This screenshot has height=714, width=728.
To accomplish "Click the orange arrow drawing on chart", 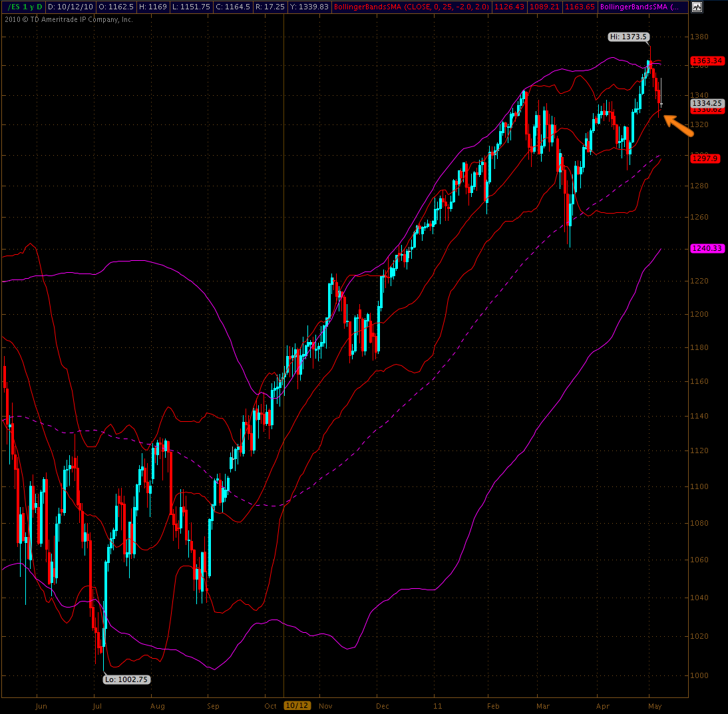I will click(678, 125).
